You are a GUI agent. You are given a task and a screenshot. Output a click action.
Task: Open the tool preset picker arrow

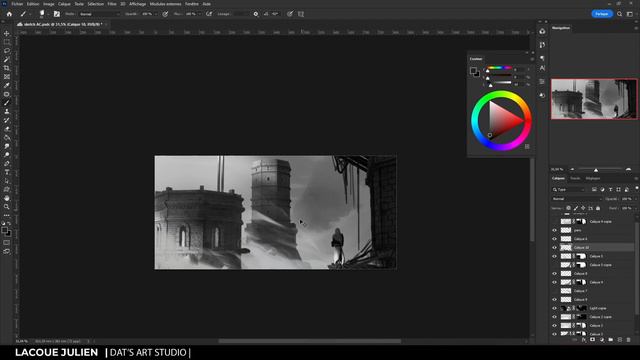tap(30, 14)
